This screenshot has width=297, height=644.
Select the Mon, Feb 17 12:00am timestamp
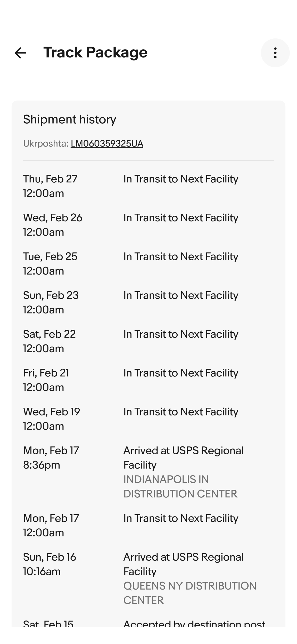(x=51, y=525)
